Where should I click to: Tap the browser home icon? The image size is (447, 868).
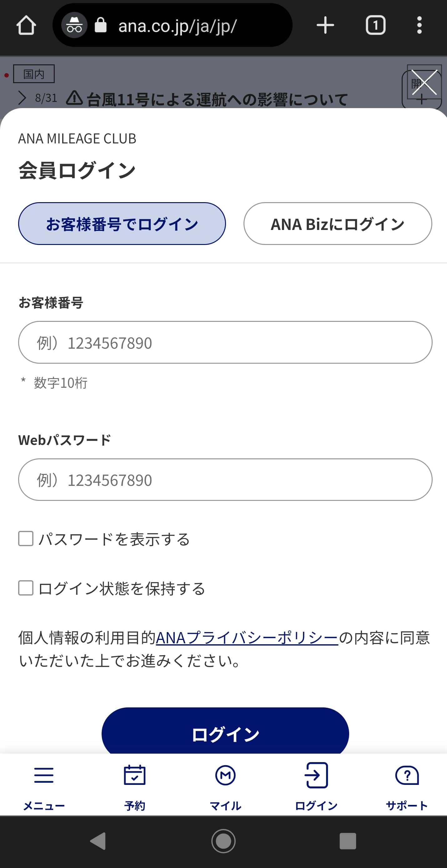pyautogui.click(x=26, y=25)
